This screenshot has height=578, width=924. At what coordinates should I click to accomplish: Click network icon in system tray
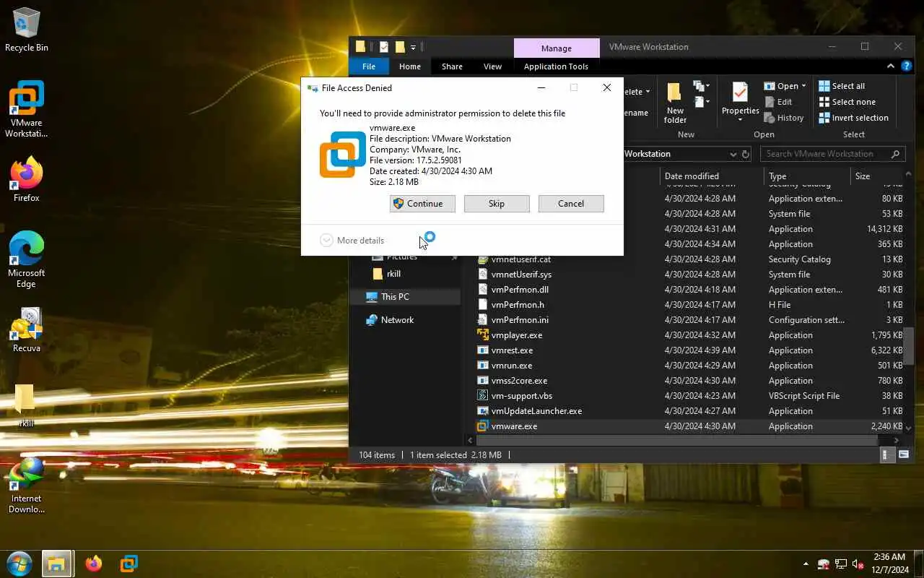(x=841, y=564)
